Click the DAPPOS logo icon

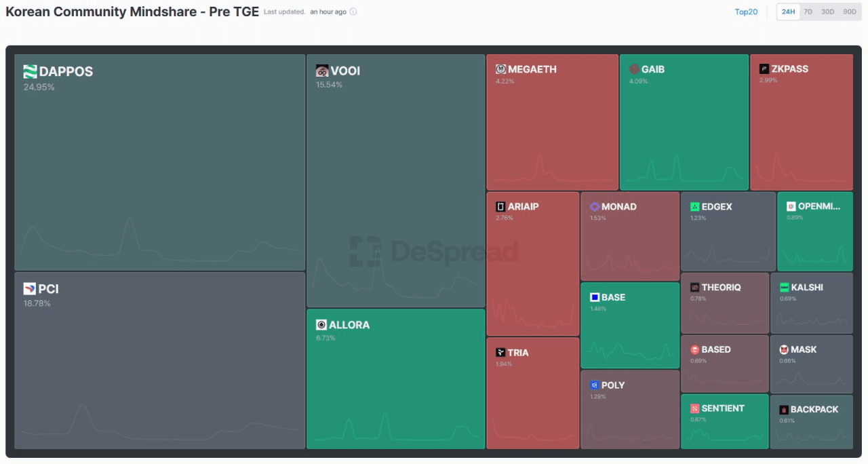pos(30,72)
